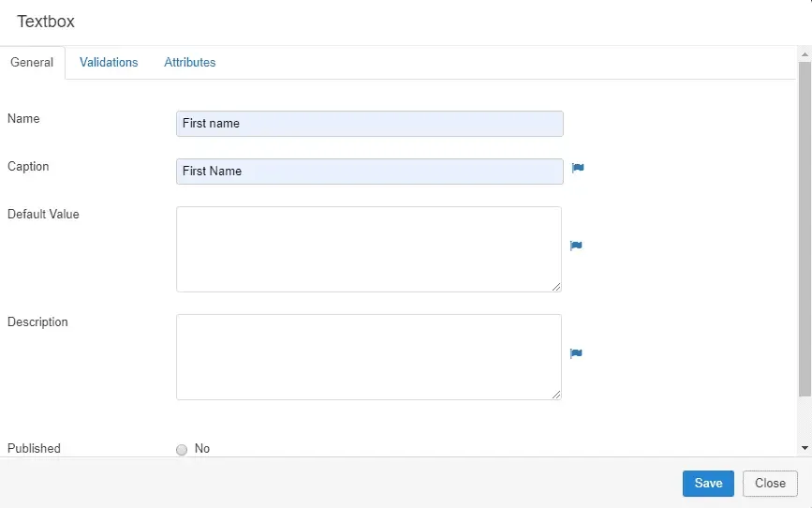Click the flag icon next to Default Value

click(576, 246)
